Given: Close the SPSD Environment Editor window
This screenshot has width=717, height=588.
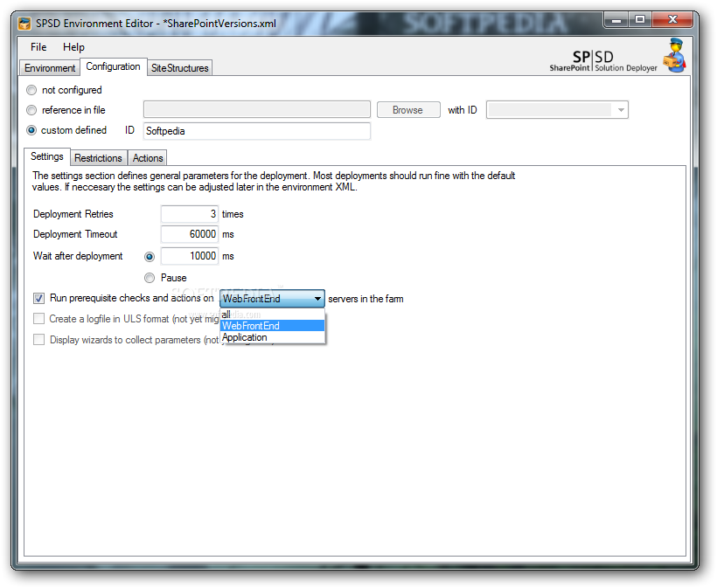Looking at the screenshot, I should coord(672,19).
